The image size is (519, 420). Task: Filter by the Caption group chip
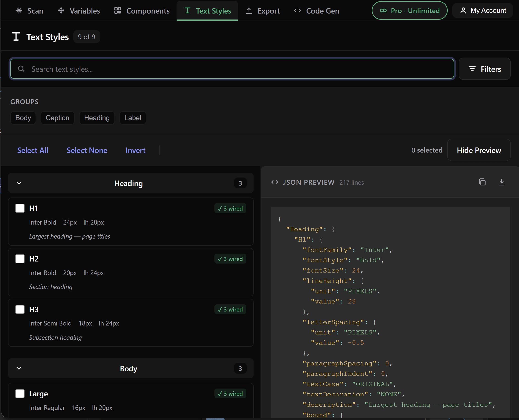click(x=58, y=118)
